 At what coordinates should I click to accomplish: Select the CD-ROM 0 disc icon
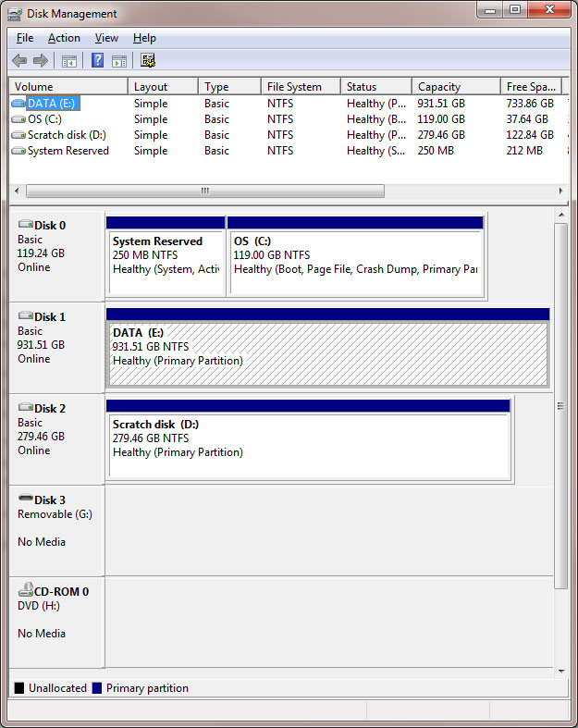point(25,591)
